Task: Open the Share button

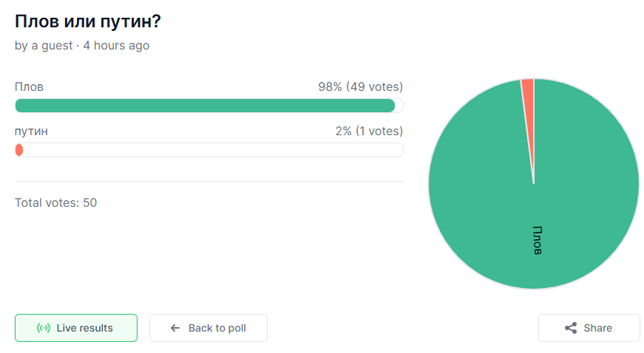Action: [x=589, y=328]
